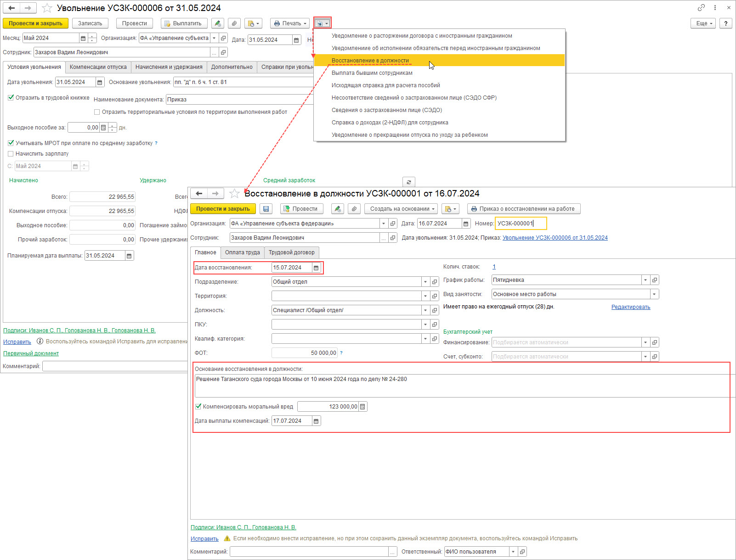Click forward arrow in Увольнение window
This screenshot has width=736, height=560.
[28, 8]
